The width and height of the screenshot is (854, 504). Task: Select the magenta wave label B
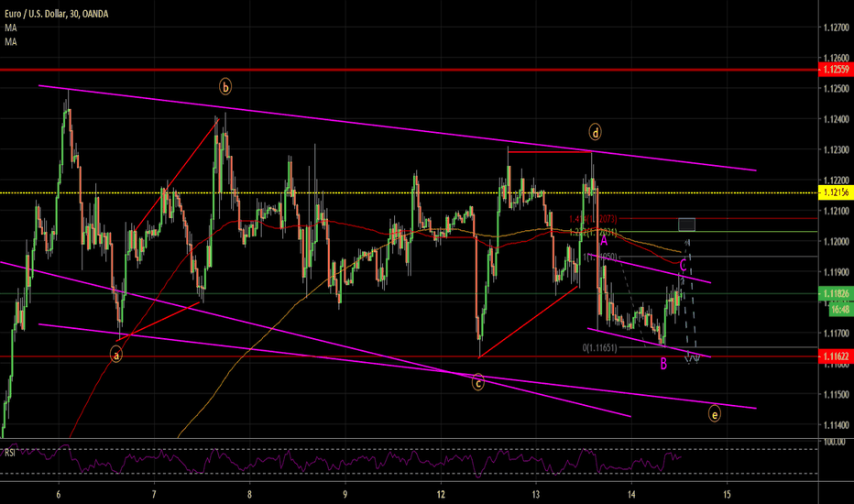[x=663, y=364]
